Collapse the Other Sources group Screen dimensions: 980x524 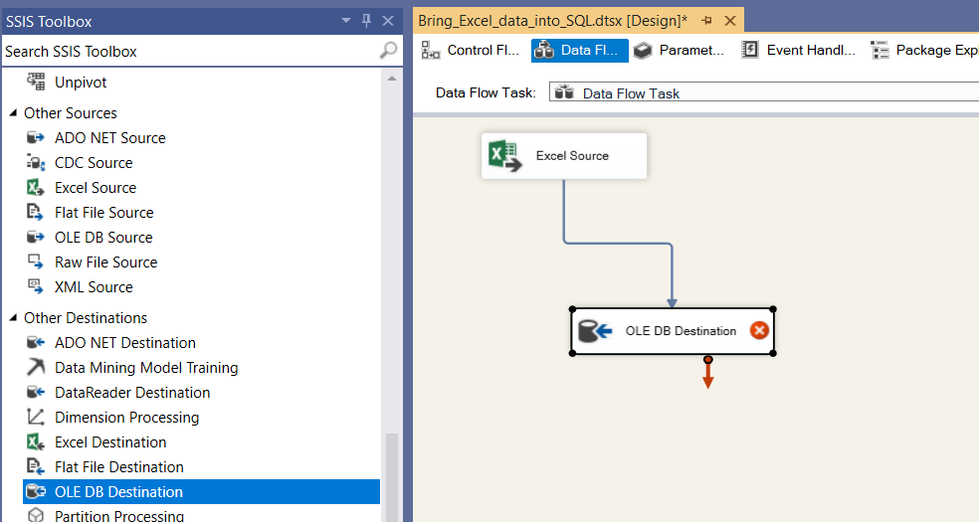point(13,113)
